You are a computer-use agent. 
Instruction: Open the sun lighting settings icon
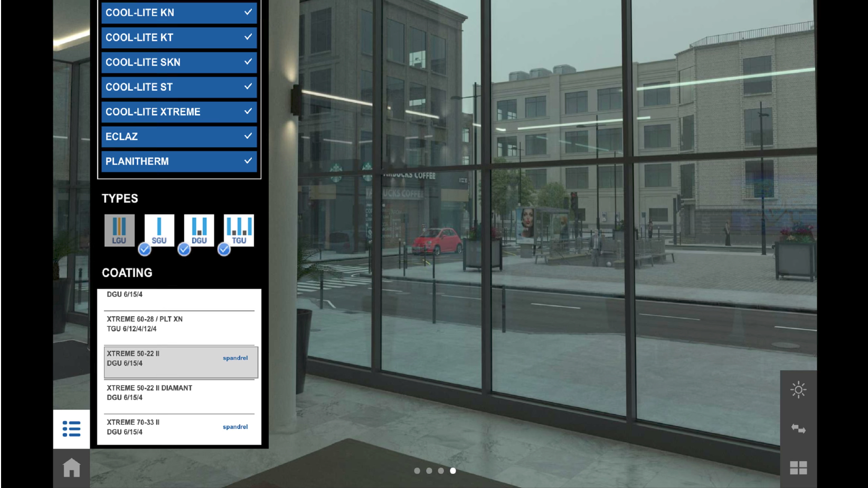click(798, 390)
